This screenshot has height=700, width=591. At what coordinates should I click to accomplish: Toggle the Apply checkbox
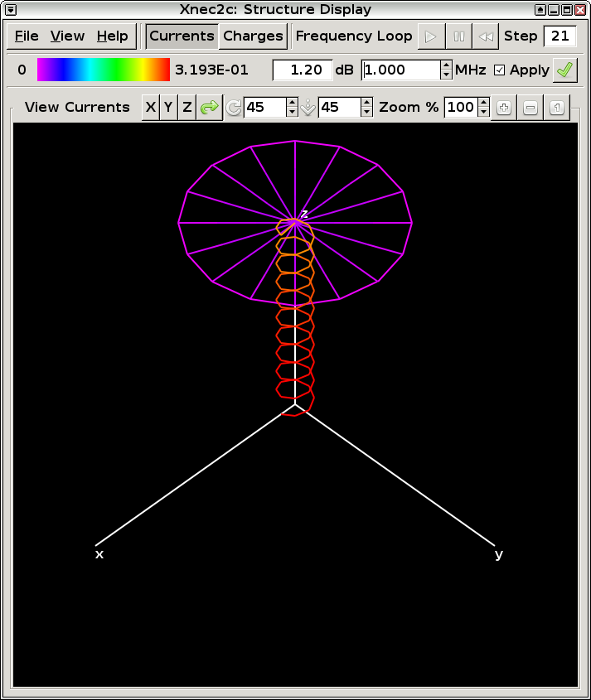coord(500,70)
